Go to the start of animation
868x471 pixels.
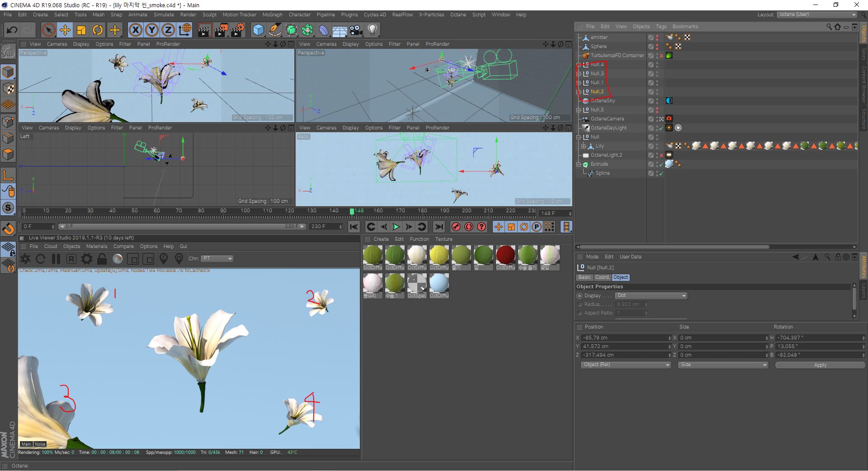tap(354, 227)
